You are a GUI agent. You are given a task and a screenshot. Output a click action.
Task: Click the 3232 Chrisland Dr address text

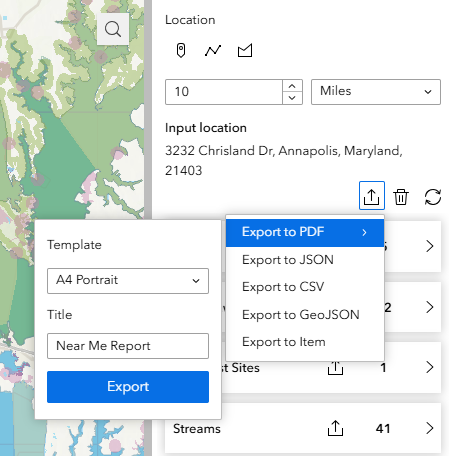[x=284, y=161]
